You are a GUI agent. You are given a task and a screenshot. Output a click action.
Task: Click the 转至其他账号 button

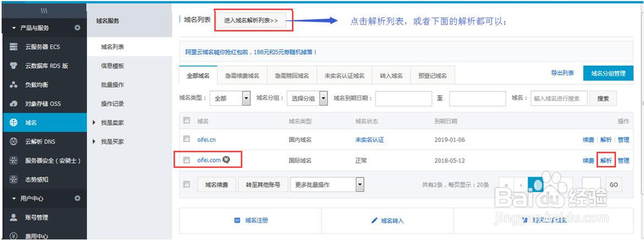(263, 185)
